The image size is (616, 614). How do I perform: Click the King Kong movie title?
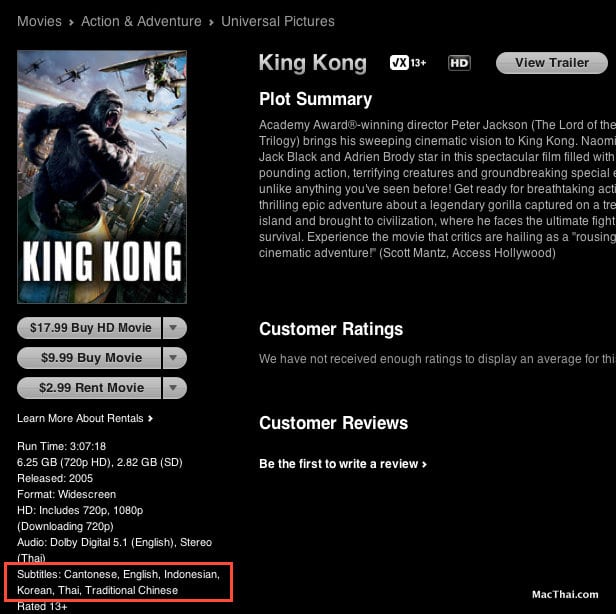[x=313, y=63]
